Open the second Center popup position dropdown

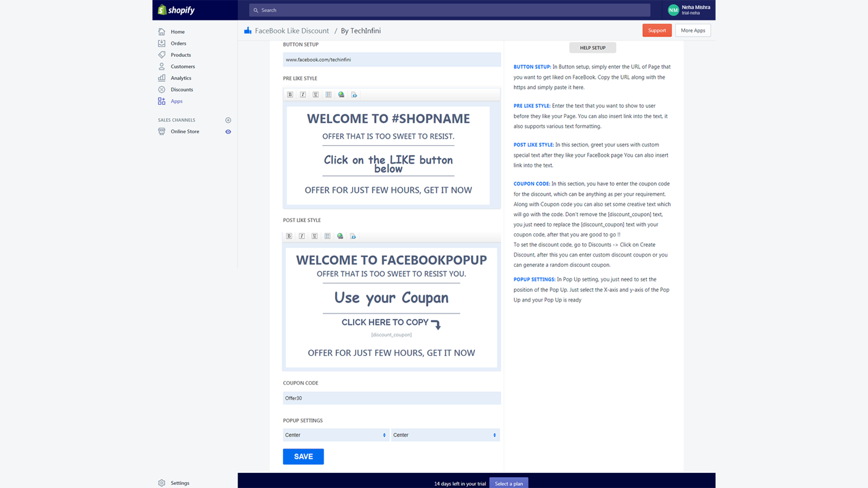pyautogui.click(x=445, y=435)
